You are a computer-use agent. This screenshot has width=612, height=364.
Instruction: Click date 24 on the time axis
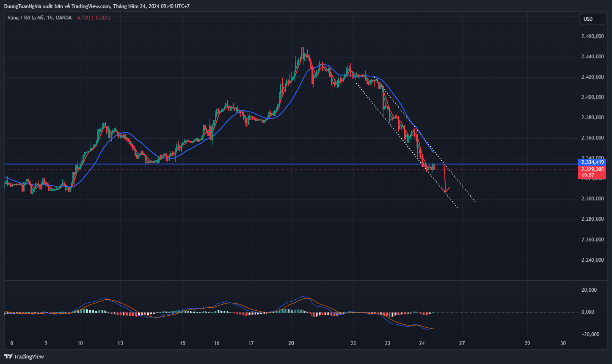click(422, 343)
